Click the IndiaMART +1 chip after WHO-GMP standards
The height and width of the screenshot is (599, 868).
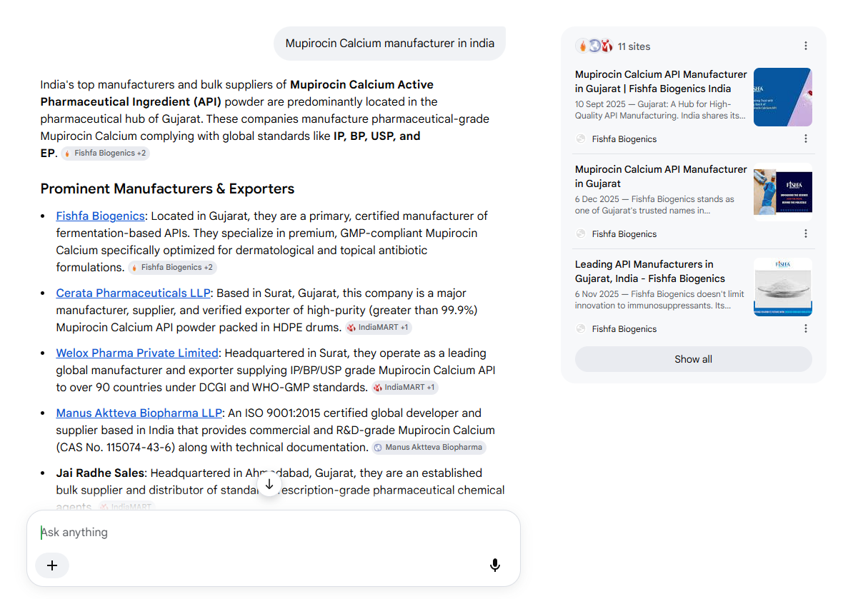pos(404,387)
